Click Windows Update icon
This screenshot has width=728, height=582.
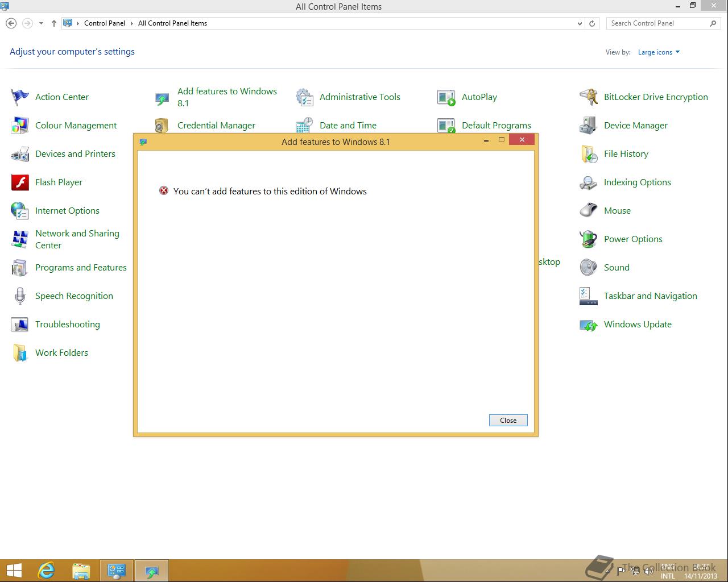click(x=589, y=325)
